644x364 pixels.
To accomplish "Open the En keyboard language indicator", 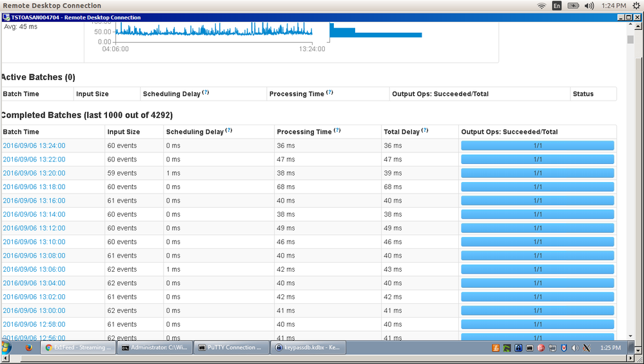I will pos(556,6).
